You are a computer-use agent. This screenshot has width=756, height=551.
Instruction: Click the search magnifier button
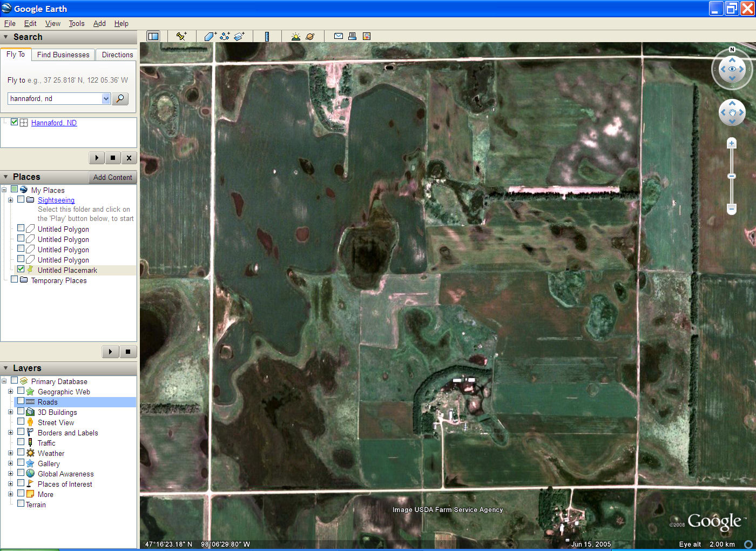(x=120, y=98)
